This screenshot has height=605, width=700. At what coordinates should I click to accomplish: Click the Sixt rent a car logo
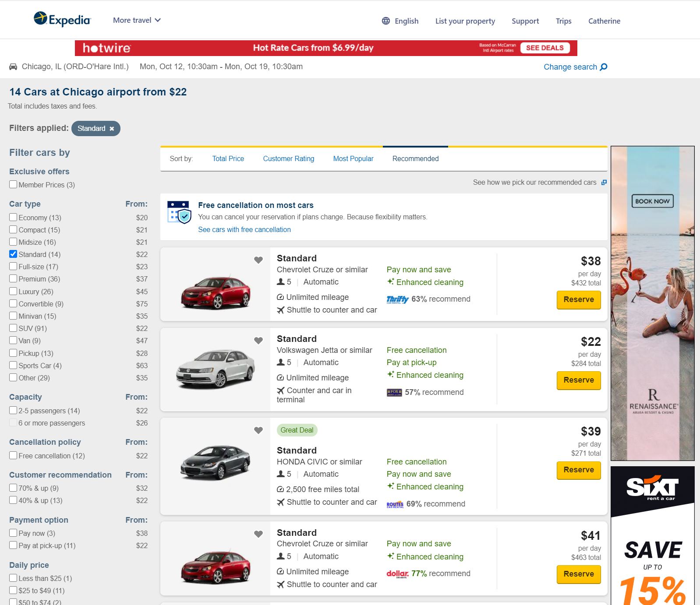click(x=652, y=488)
